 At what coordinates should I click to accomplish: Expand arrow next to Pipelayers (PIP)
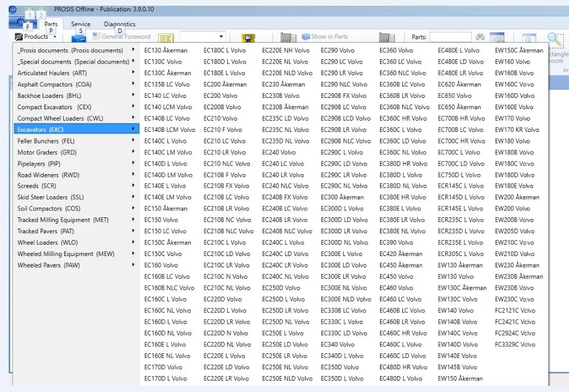(133, 163)
